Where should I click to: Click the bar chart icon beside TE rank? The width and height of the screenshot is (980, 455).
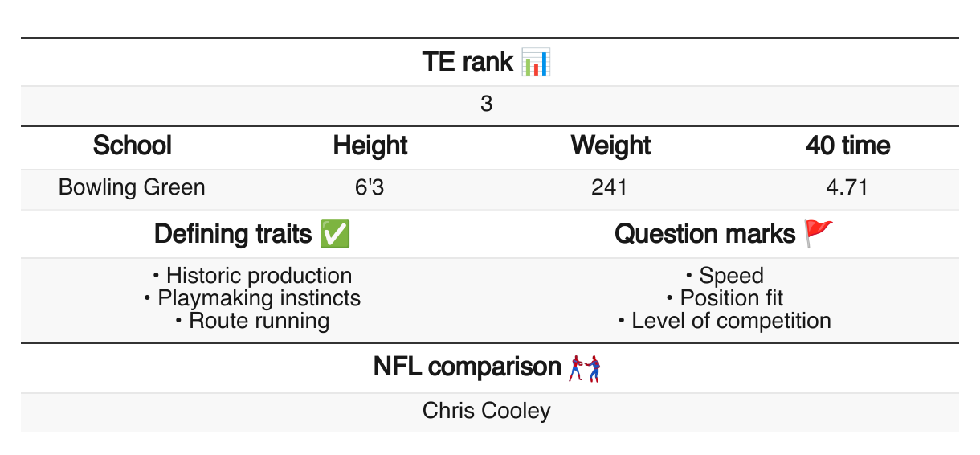coord(536,63)
